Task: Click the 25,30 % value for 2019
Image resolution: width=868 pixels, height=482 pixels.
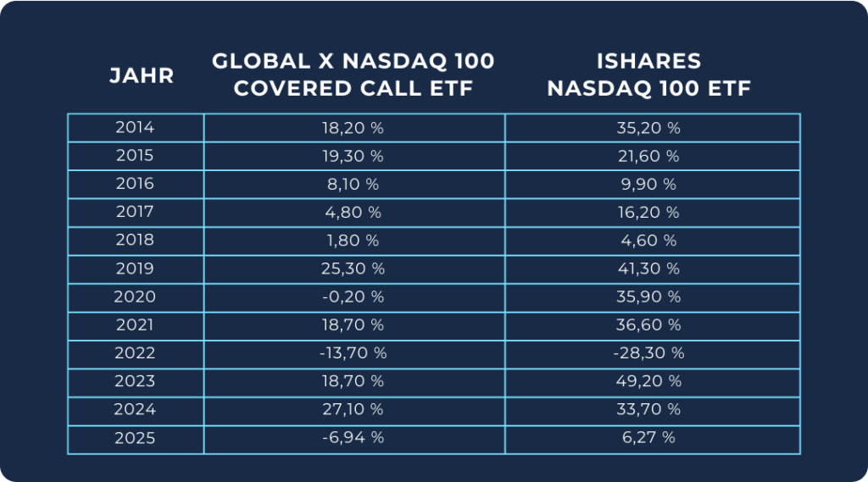Action: tap(354, 269)
